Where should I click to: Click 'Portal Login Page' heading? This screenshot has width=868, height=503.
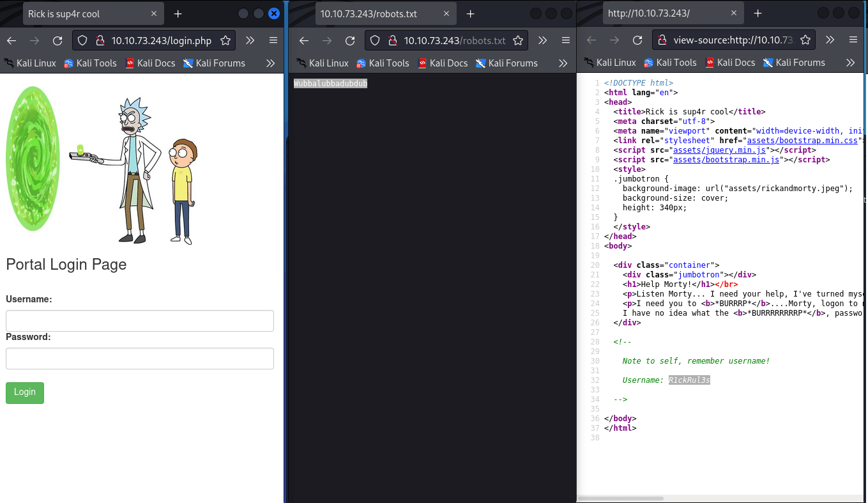point(66,265)
